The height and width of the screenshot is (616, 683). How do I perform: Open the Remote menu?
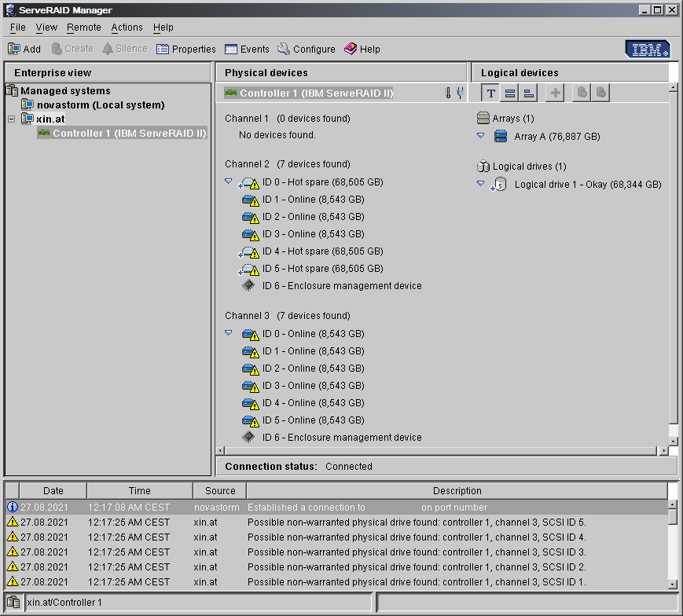coord(83,27)
